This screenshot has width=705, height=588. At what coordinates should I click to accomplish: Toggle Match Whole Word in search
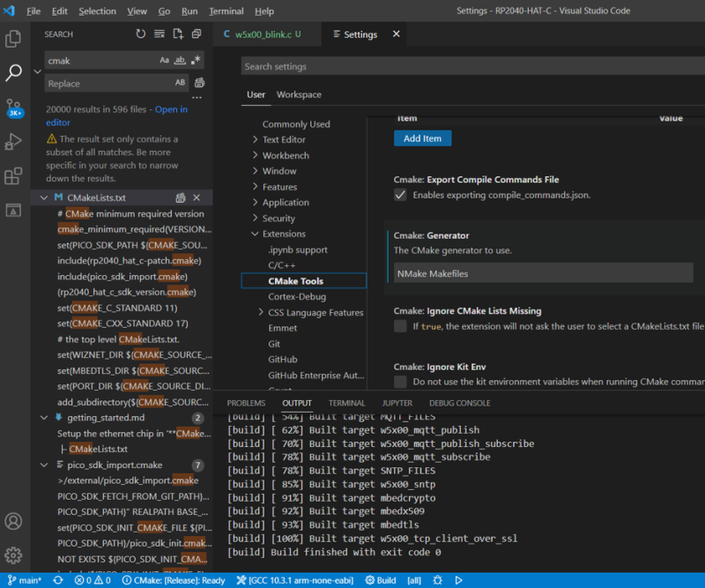pyautogui.click(x=180, y=60)
